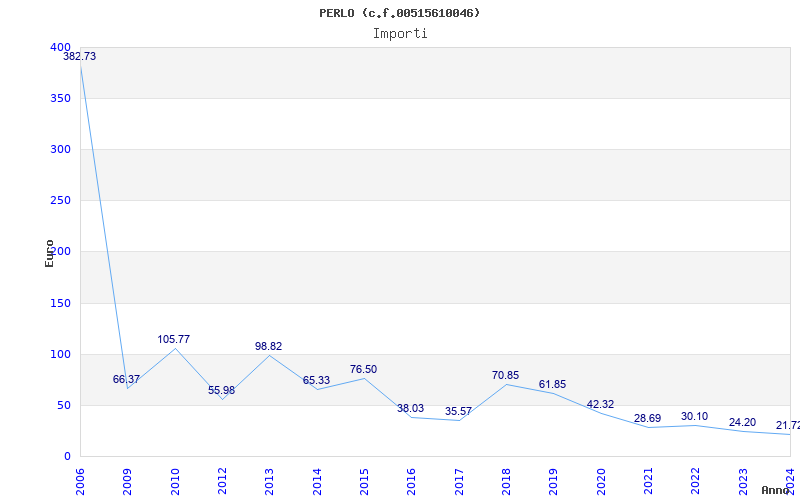Click x-axis year 2010
This screenshot has height=500, width=800.
[175, 481]
